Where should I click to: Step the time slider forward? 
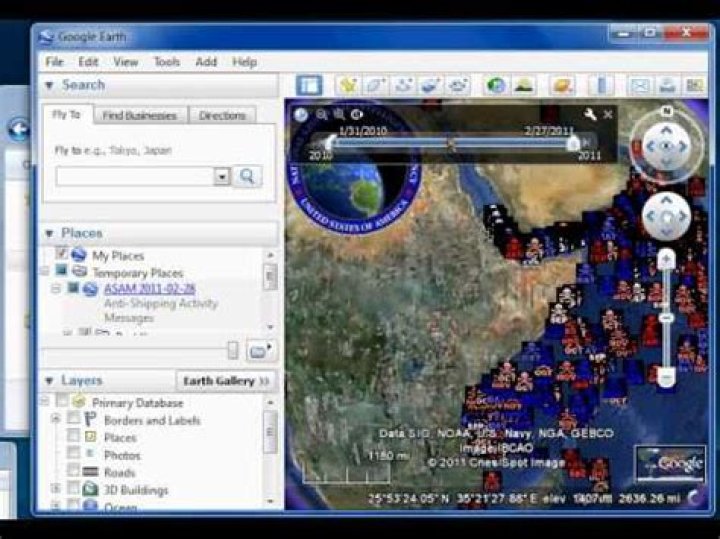pos(586,143)
